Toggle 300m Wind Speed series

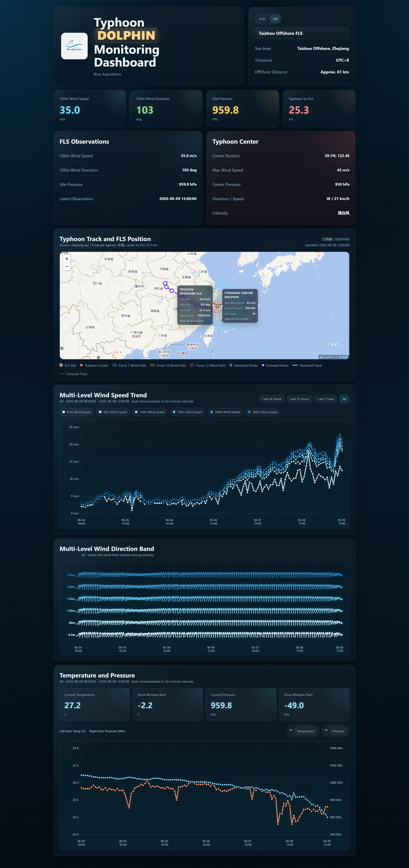click(x=263, y=412)
